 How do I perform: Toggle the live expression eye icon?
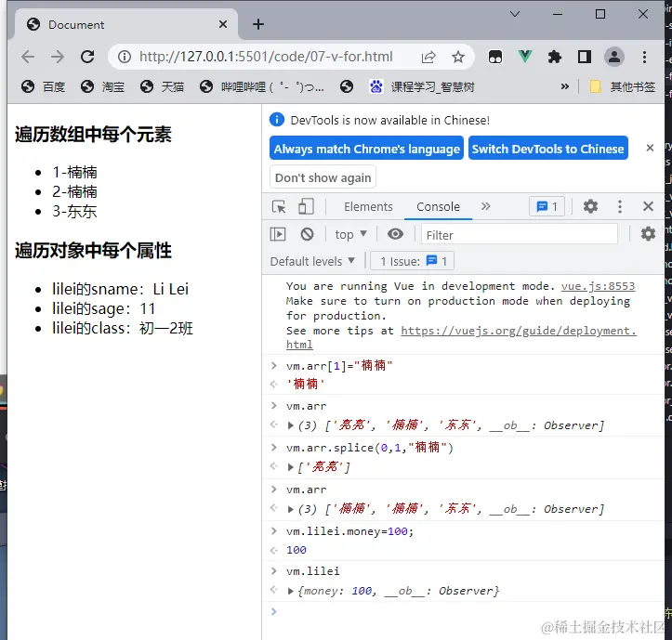(x=395, y=234)
